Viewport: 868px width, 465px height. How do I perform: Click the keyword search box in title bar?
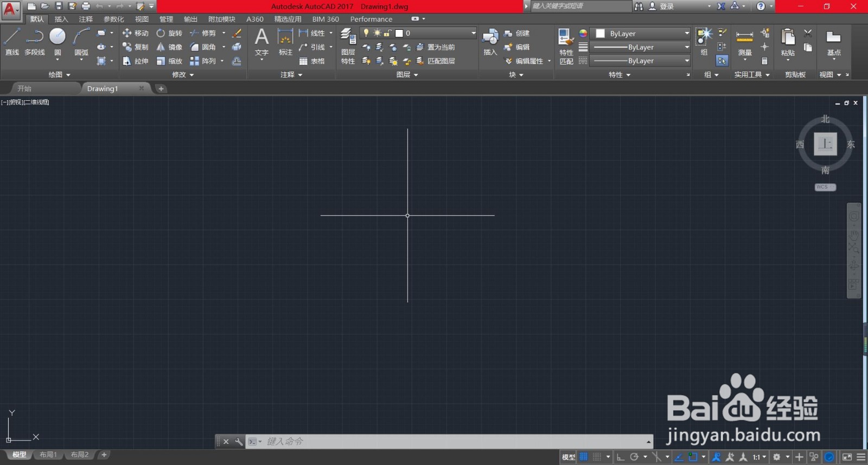(580, 6)
